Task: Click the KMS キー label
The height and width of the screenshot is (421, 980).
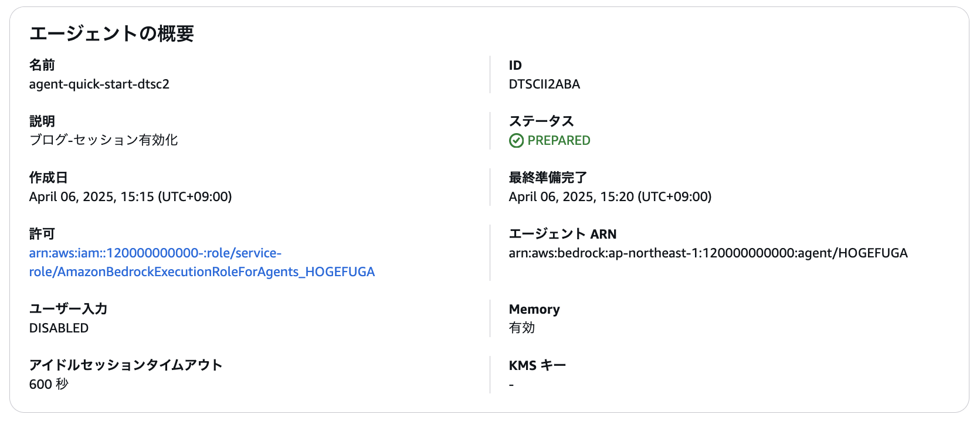Action: [537, 365]
